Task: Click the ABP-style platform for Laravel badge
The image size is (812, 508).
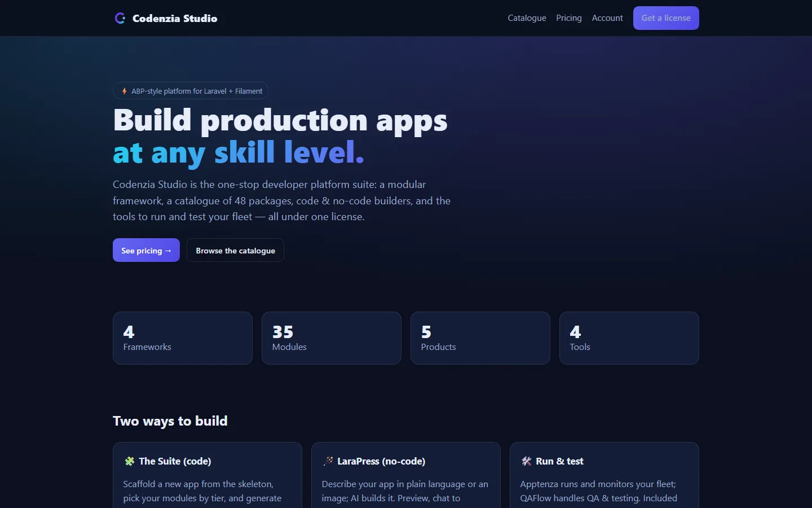Action: tap(191, 91)
